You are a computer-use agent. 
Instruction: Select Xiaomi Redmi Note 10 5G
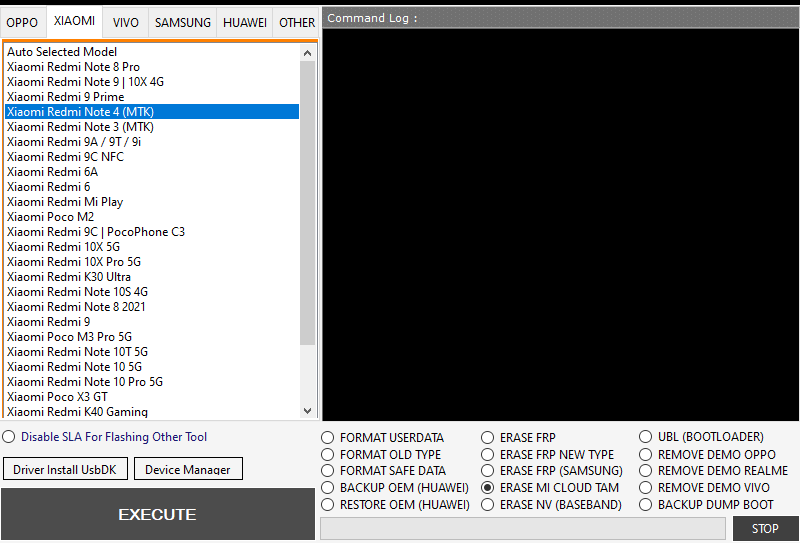pos(152,366)
